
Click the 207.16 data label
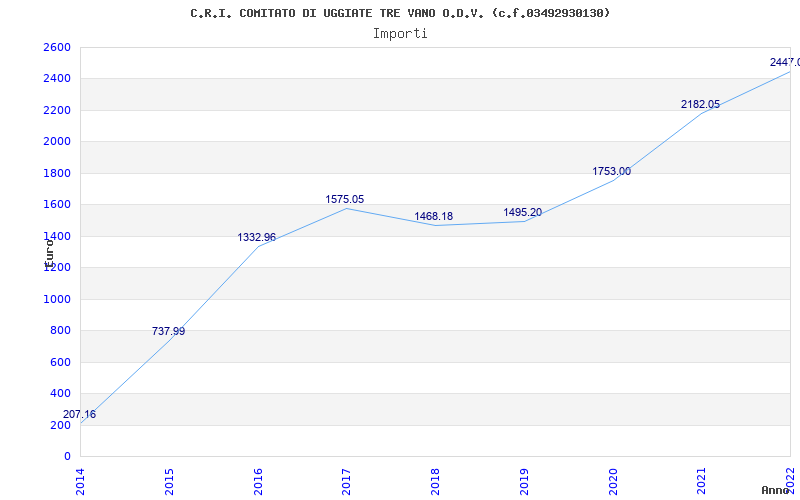[79, 414]
